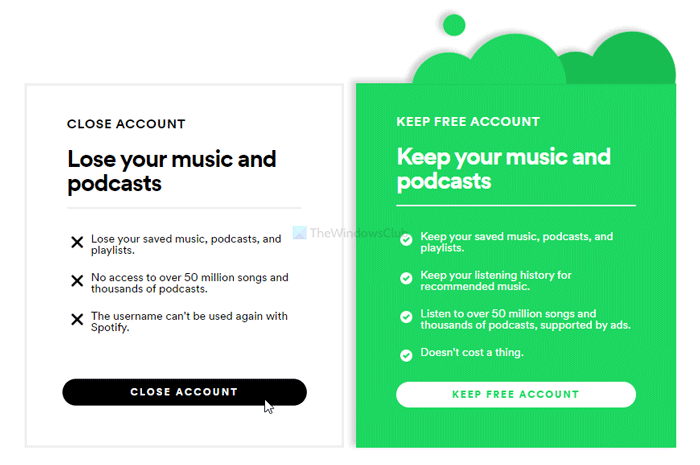
Task: Click the 'Keep your music and podcasts' heading
Action: [x=503, y=169]
